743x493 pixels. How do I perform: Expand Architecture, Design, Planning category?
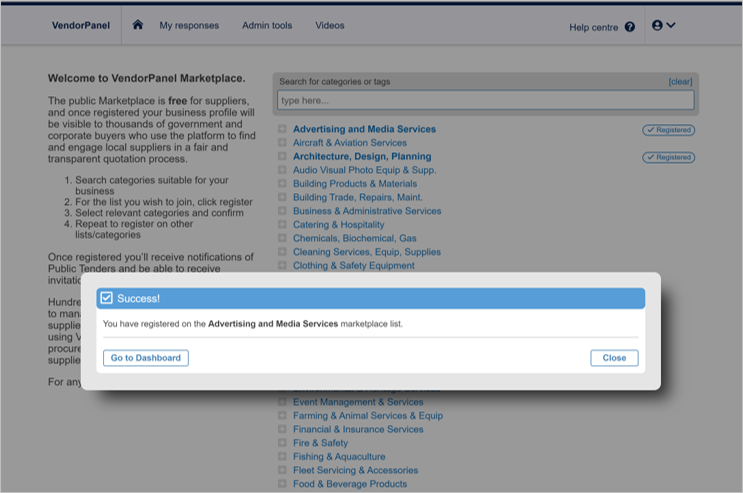[282, 156]
